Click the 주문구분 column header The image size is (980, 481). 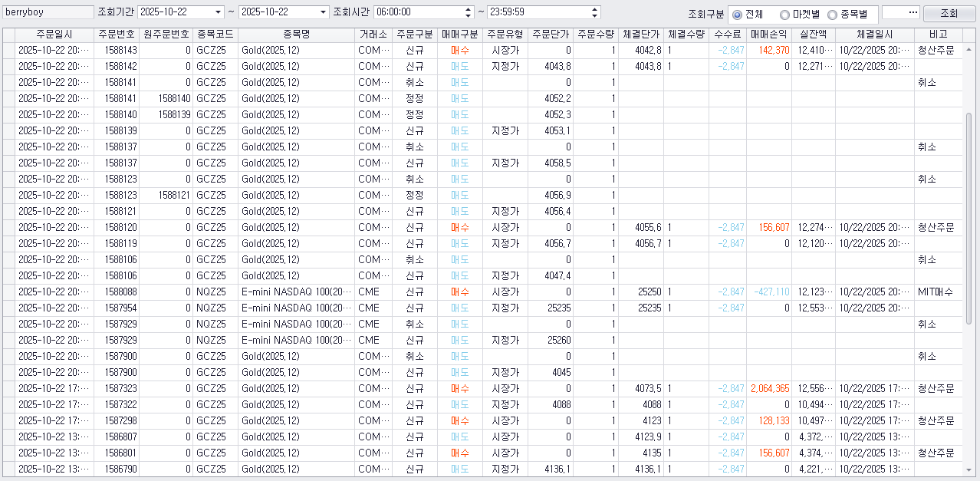[x=415, y=35]
